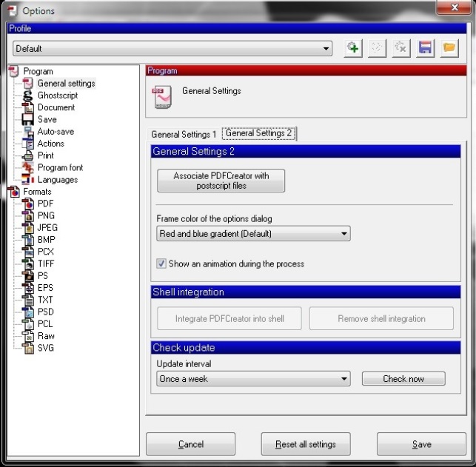The height and width of the screenshot is (467, 476).
Task: Click the SVG format icon
Action: 27,348
